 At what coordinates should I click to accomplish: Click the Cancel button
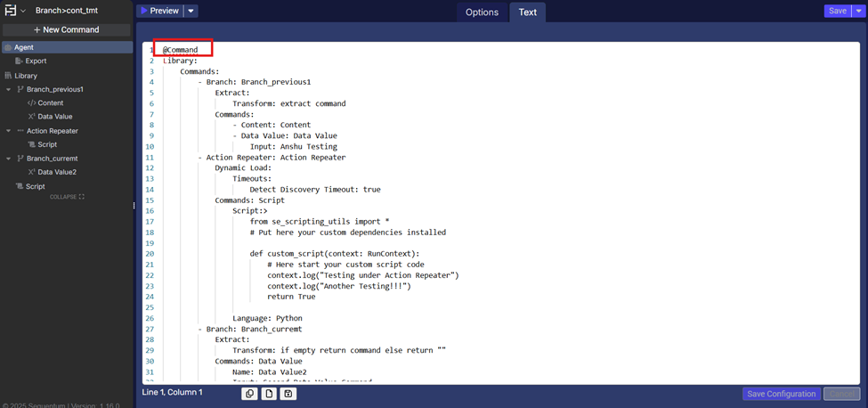point(842,394)
